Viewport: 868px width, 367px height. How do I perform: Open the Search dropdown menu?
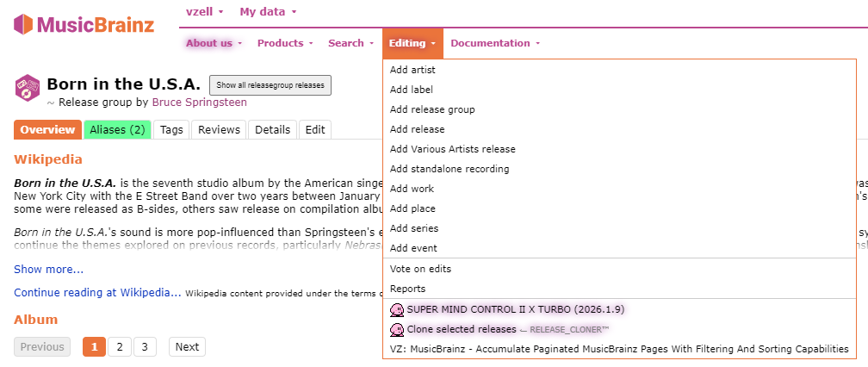coord(352,43)
